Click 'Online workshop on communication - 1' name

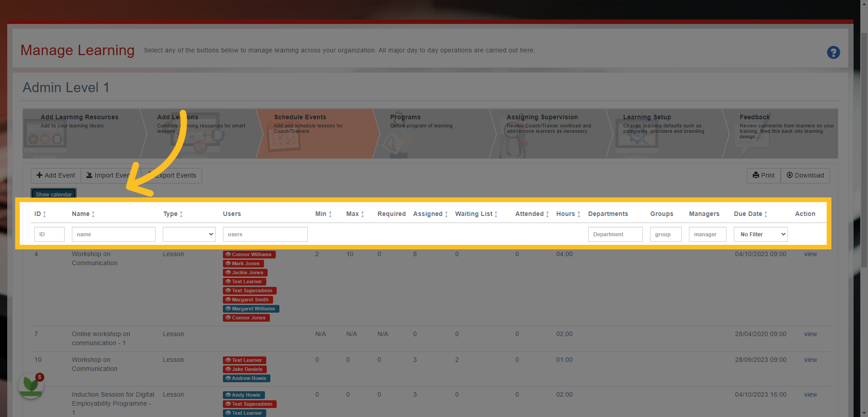(101, 338)
